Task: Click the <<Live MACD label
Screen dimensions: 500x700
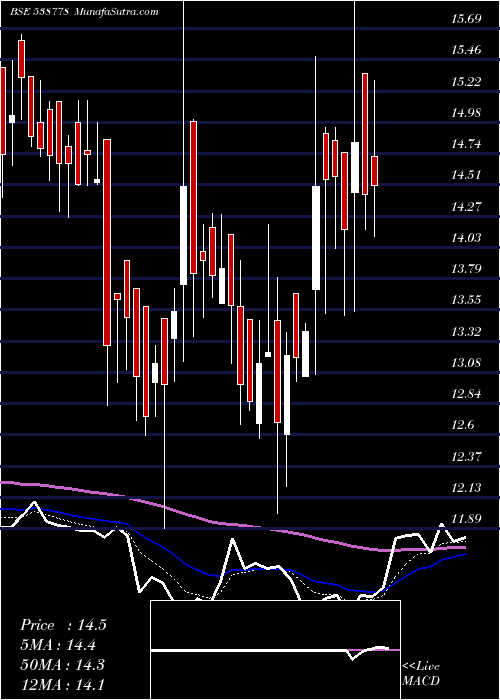Action: click(x=421, y=674)
